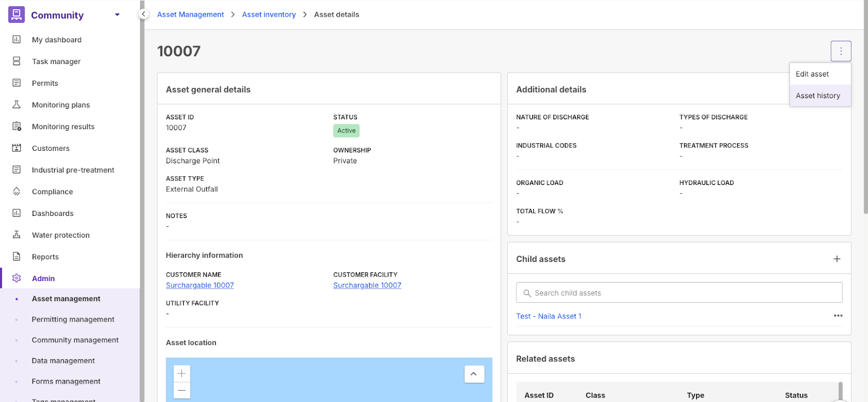Go to Asset inventory breadcrumb
868x402 pixels.
pos(269,15)
